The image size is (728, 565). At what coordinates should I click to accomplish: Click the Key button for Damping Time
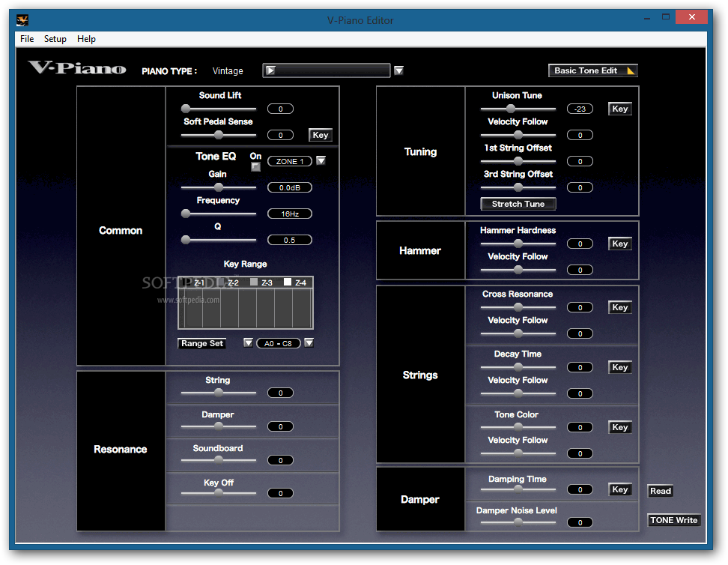pos(620,489)
